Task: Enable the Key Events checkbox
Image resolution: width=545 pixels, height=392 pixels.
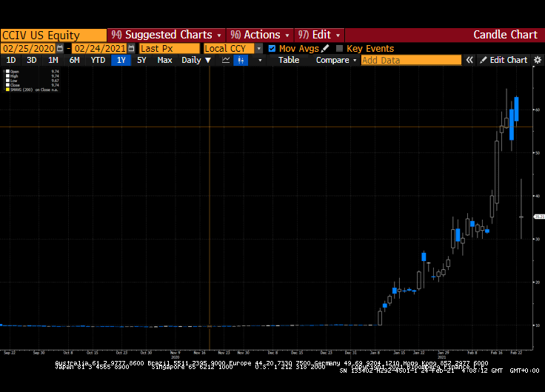Action: pos(340,49)
